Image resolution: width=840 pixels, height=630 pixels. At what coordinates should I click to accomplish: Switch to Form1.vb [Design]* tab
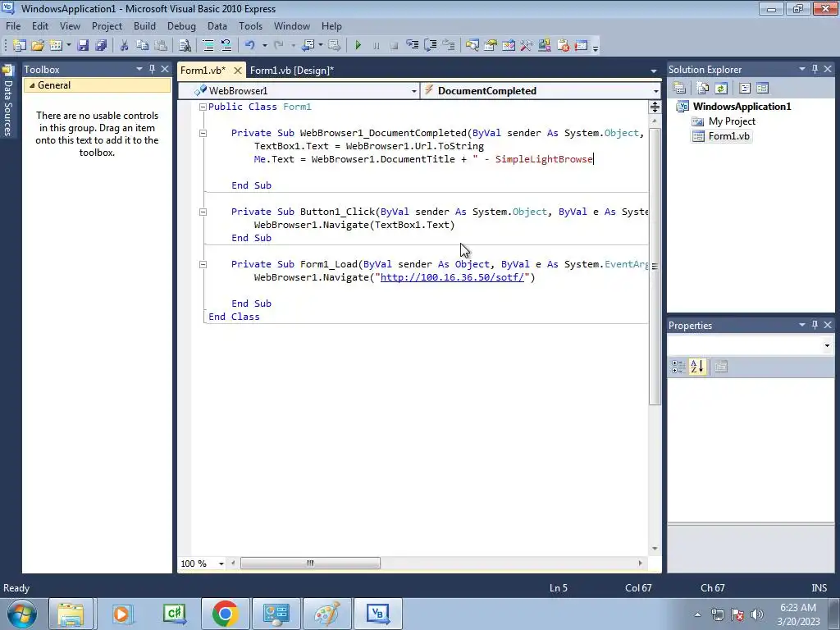point(292,71)
